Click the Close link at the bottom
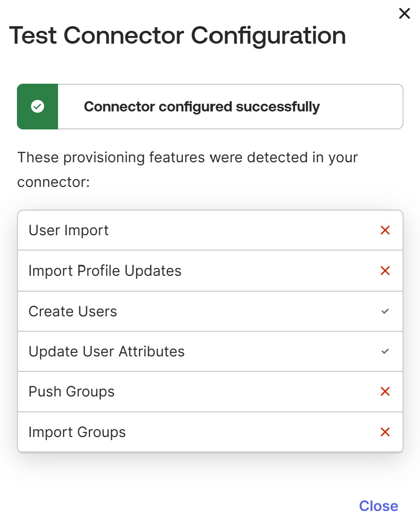This screenshot has height=530, width=420. [x=378, y=506]
